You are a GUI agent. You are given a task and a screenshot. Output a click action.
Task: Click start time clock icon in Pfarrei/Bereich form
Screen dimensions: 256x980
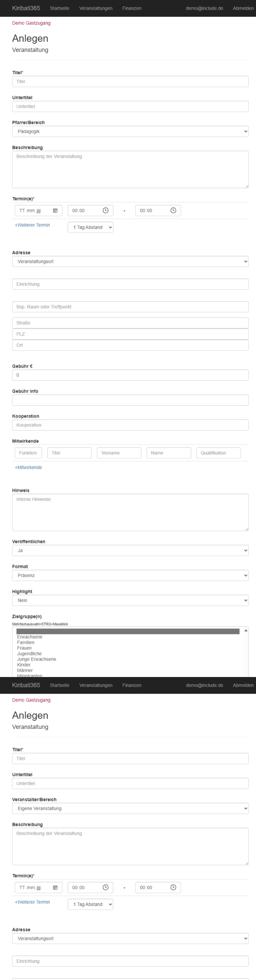coord(105,210)
